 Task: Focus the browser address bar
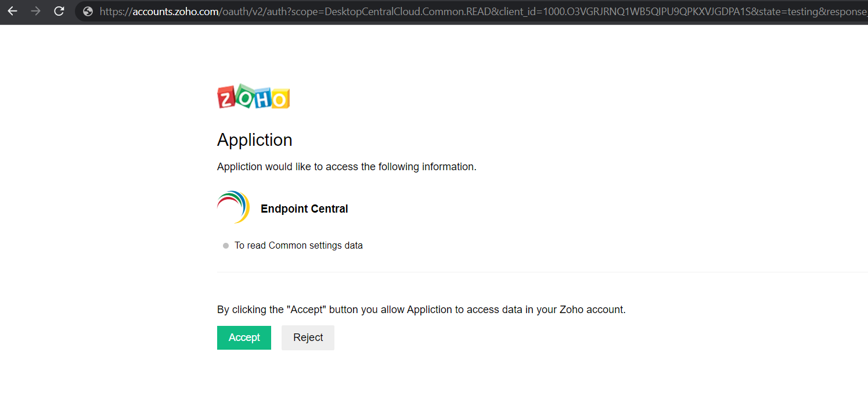tap(464, 11)
